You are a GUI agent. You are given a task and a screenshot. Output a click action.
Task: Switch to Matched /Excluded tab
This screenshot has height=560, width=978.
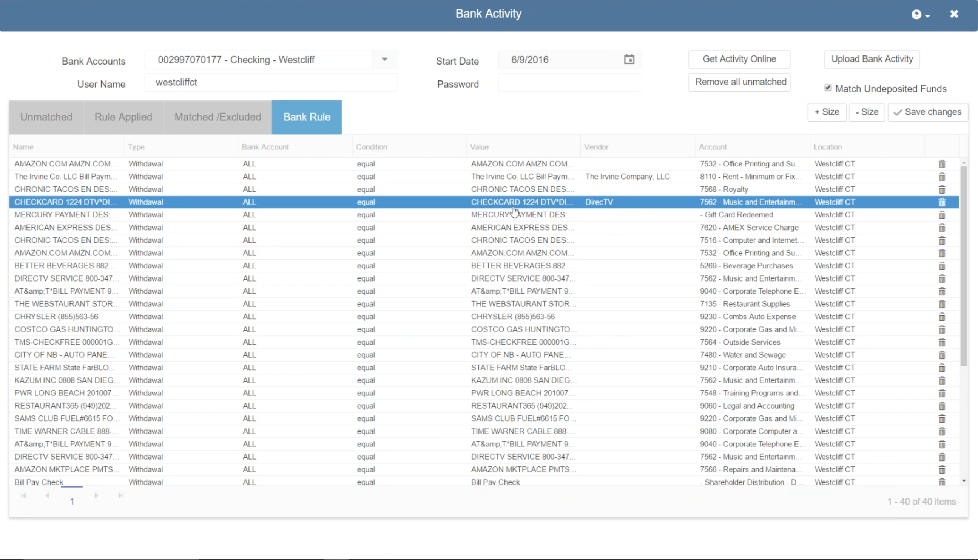coord(218,117)
